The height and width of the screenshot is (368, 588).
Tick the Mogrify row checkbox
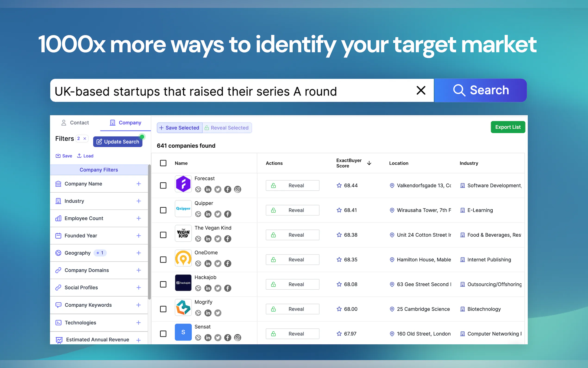point(163,309)
